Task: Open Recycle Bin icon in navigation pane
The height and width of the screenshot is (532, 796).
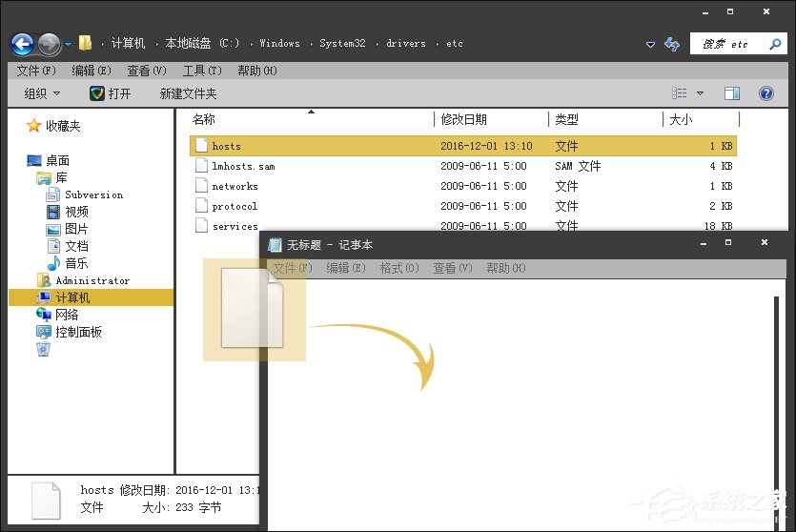Action: 43,350
